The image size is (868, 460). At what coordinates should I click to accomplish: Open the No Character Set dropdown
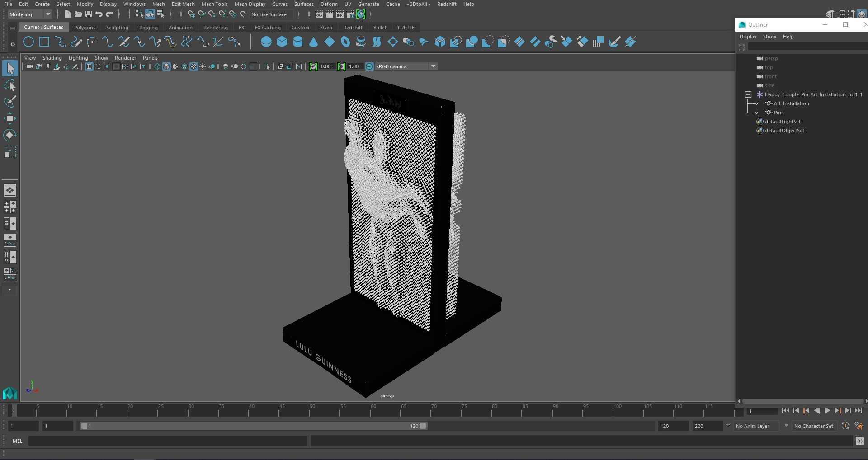(814, 426)
